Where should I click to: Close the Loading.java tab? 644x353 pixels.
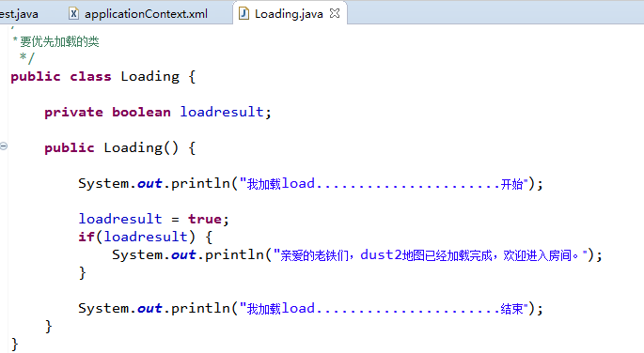point(335,13)
